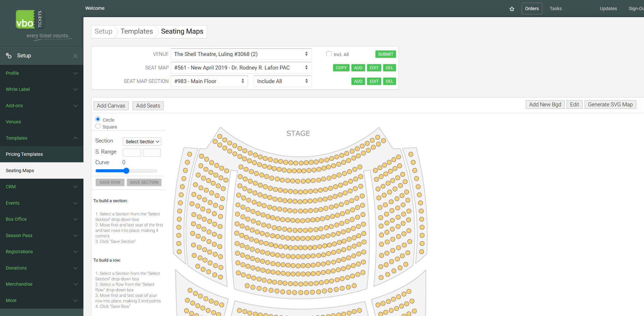This screenshot has width=644, height=316.
Task: Open the SEAT MAP dropdown
Action: 240,67
